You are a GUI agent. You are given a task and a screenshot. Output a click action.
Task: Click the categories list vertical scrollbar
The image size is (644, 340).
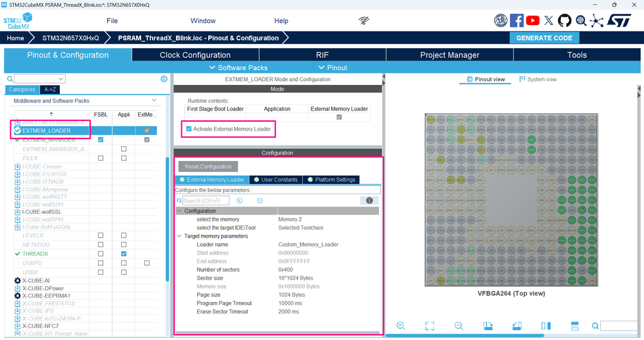coord(168,220)
